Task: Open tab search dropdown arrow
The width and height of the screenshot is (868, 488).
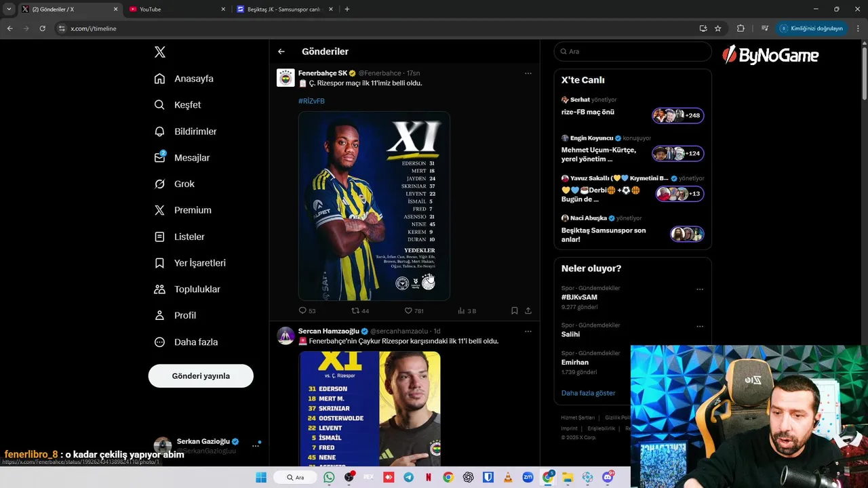Action: click(x=9, y=9)
